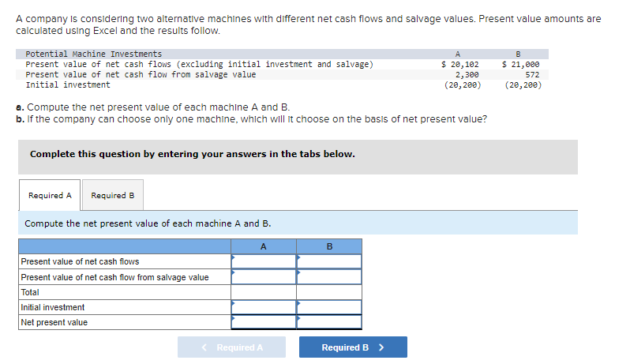Click the '$ 21,000' value for machine B

(x=521, y=64)
